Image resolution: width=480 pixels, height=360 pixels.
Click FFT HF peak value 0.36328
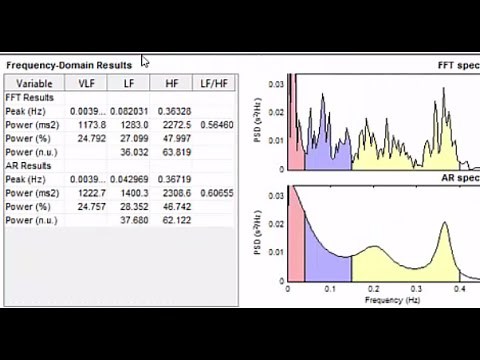[174, 111]
